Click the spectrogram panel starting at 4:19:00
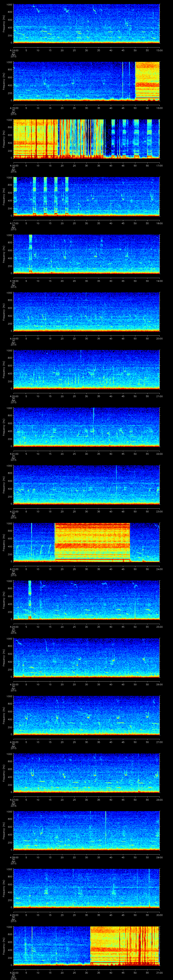The height and width of the screenshot is (980, 173). tap(87, 312)
